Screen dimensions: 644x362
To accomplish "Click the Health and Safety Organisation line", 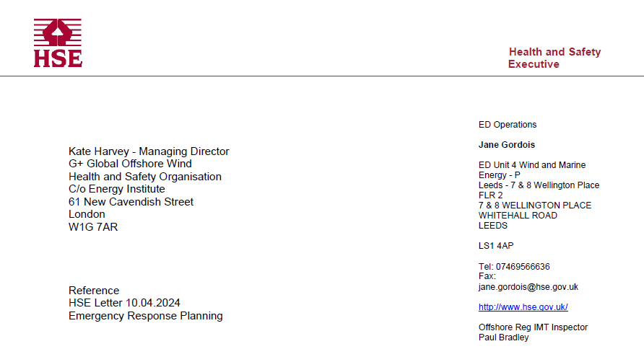I will tap(145, 177).
